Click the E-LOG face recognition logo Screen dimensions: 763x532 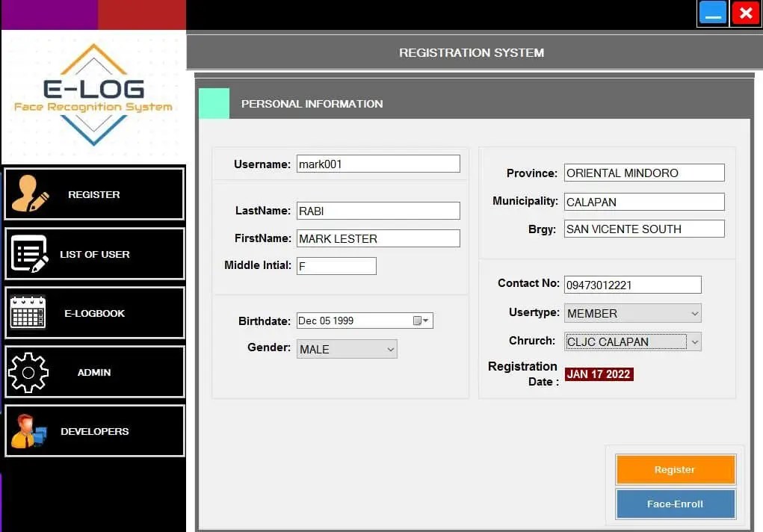[x=93, y=94]
